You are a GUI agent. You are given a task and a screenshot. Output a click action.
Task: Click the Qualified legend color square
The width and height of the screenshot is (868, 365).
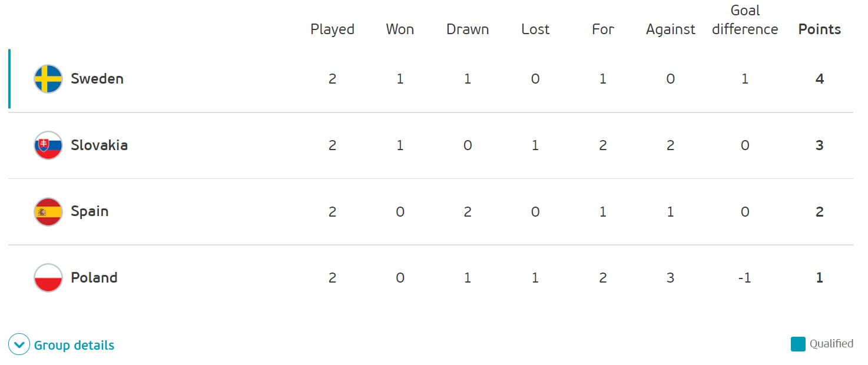tap(798, 344)
